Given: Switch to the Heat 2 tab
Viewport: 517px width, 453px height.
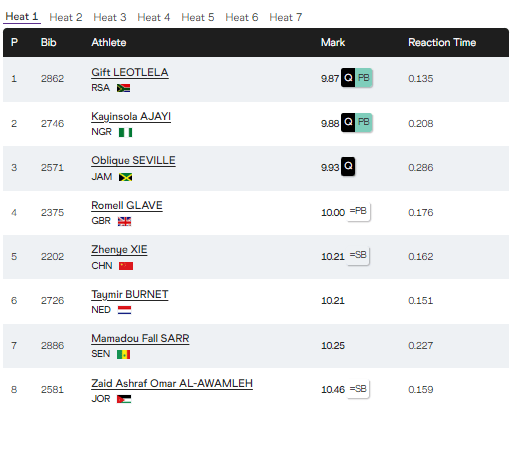Looking at the screenshot, I should (66, 17).
